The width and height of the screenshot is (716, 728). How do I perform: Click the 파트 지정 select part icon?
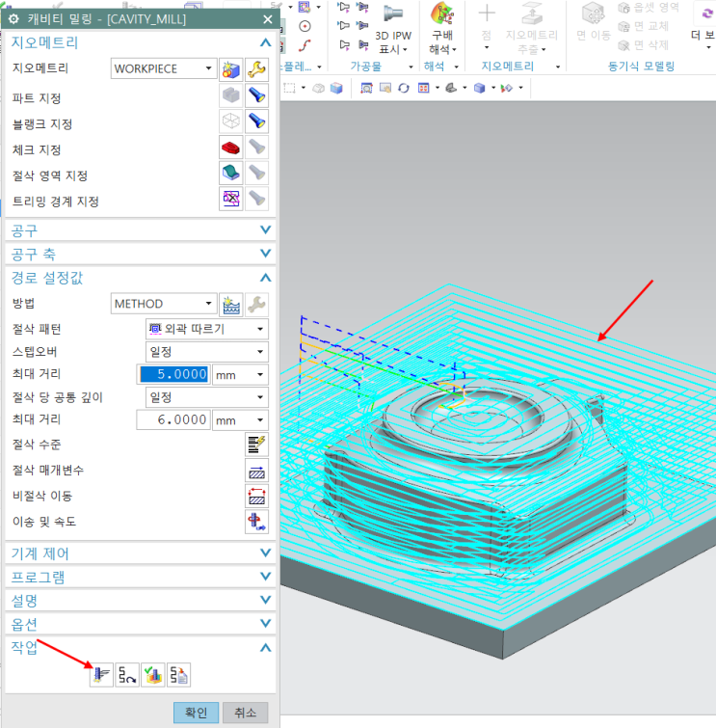pyautogui.click(x=229, y=95)
